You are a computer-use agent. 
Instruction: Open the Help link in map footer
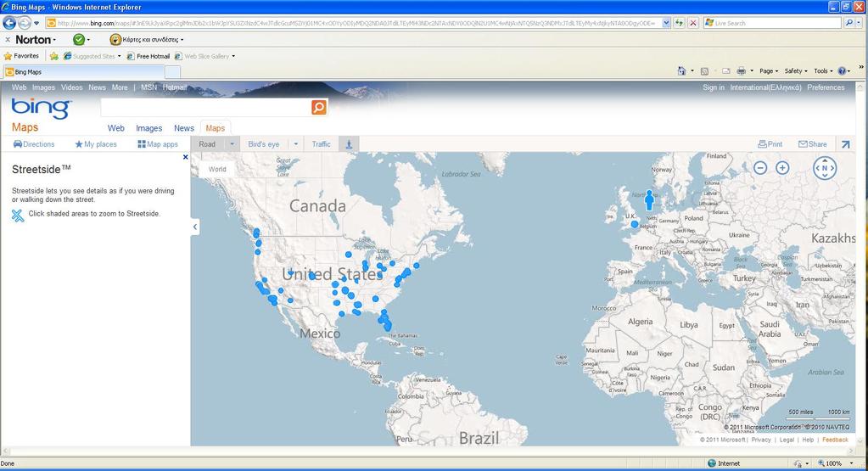click(808, 440)
